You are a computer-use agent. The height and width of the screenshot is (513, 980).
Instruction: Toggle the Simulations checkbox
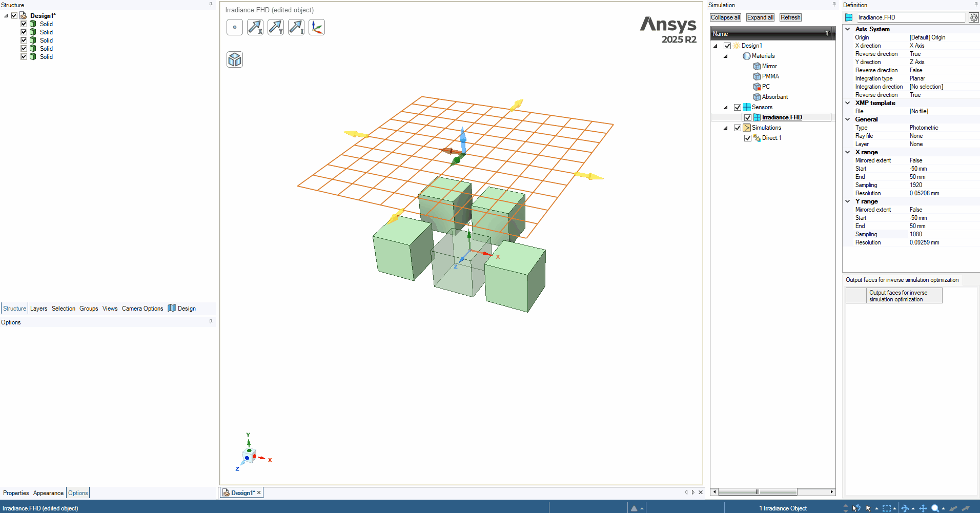click(738, 128)
